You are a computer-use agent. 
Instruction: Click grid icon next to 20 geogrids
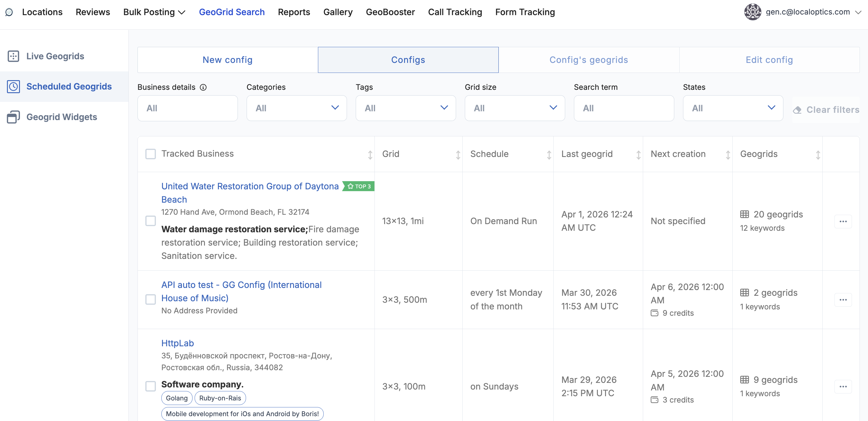coord(744,214)
